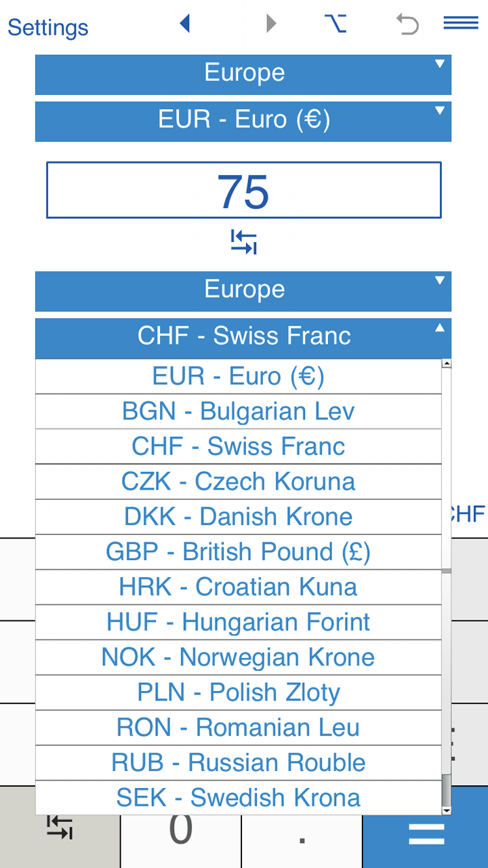Tap the forward arrow in top bar
The height and width of the screenshot is (868, 488).
(x=271, y=24)
